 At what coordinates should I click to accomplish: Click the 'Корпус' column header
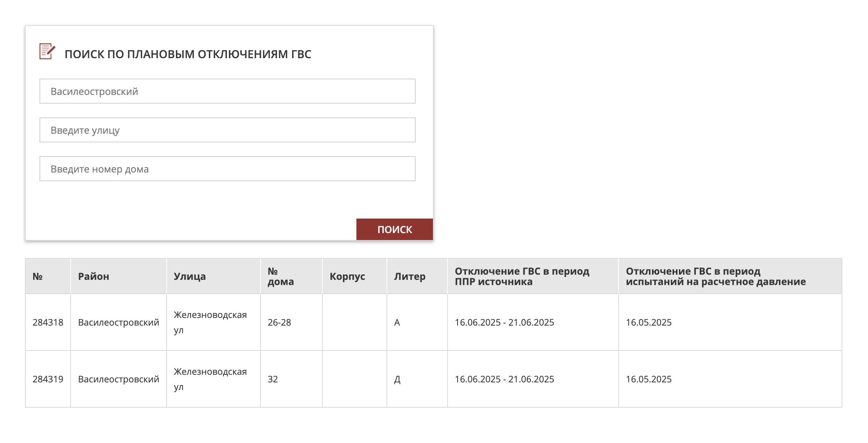(x=347, y=276)
